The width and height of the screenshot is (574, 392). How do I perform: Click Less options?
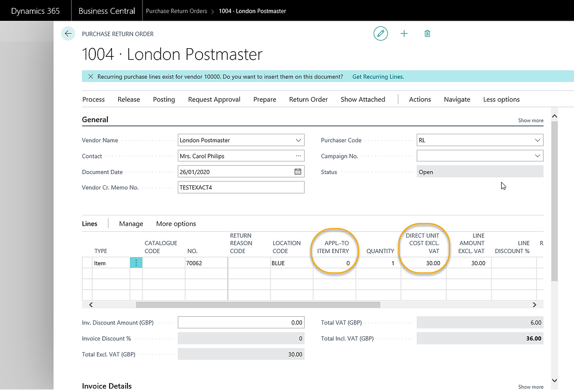pyautogui.click(x=501, y=99)
